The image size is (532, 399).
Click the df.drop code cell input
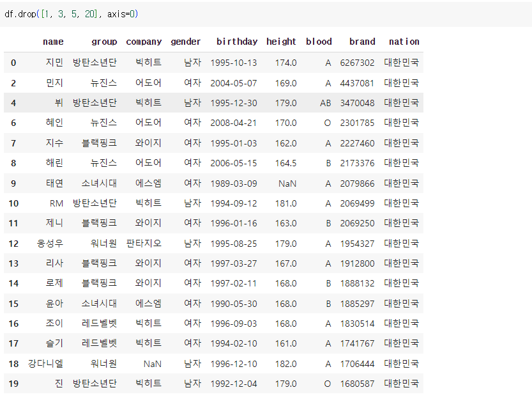click(266, 14)
